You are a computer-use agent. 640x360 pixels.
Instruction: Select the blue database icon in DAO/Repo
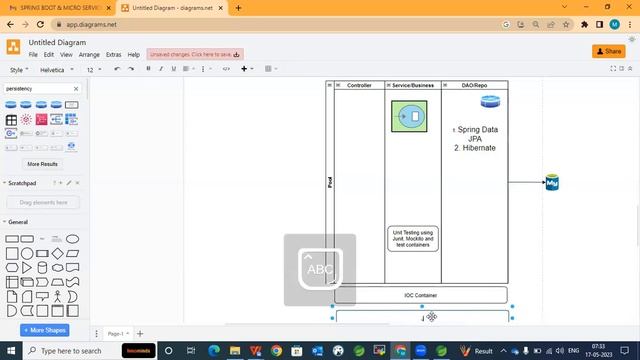pyautogui.click(x=490, y=101)
